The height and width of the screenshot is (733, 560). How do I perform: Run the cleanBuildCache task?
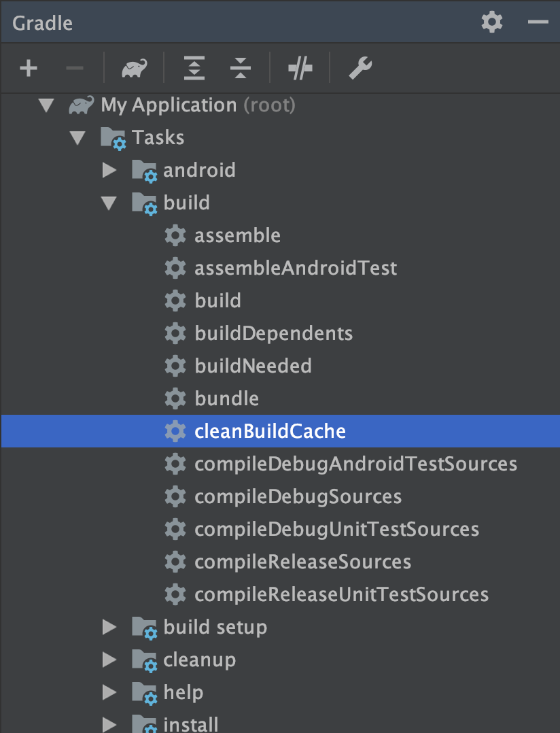coord(270,430)
